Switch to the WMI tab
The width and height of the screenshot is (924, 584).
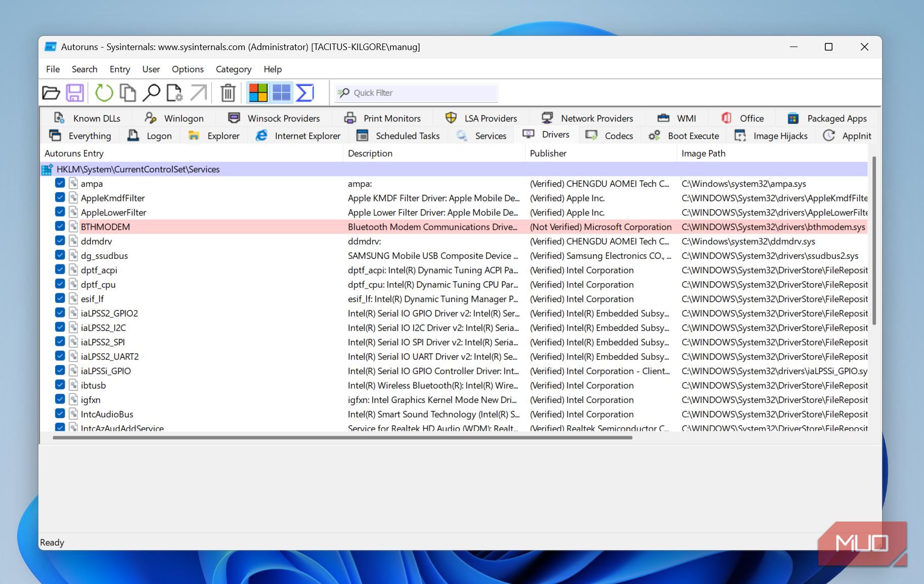[x=677, y=118]
